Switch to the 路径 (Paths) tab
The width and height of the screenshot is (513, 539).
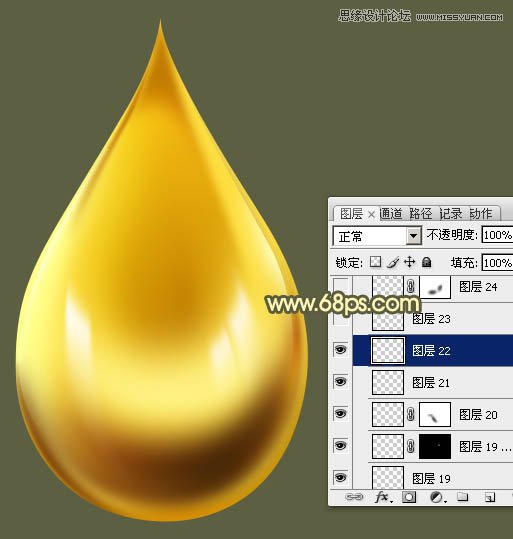click(x=421, y=214)
